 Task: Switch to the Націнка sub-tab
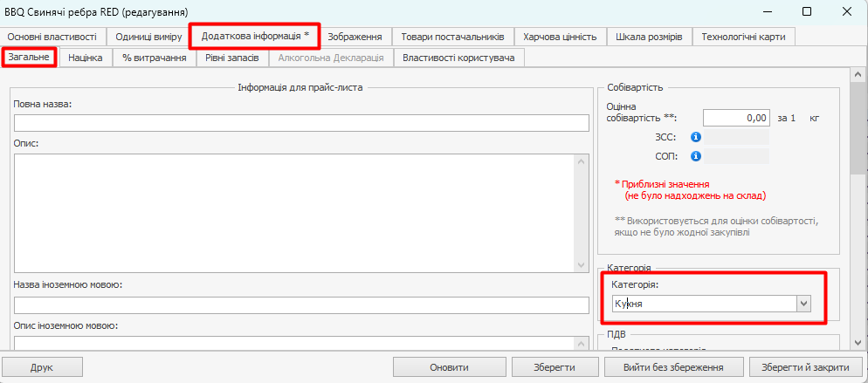tap(86, 58)
